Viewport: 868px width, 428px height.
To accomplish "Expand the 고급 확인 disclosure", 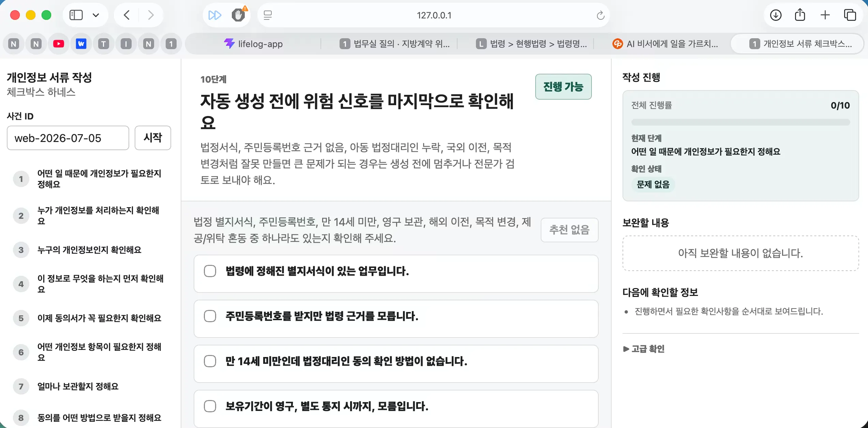I will tap(644, 349).
